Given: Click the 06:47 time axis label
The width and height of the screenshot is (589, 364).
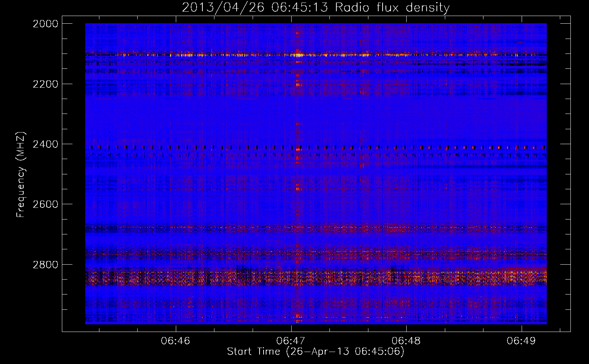Looking at the screenshot, I should click(x=291, y=341).
